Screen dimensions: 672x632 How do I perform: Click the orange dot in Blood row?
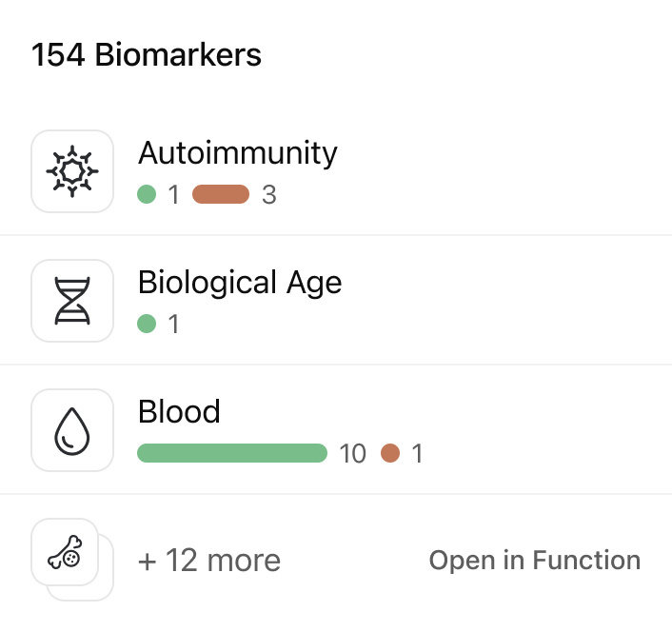click(389, 454)
